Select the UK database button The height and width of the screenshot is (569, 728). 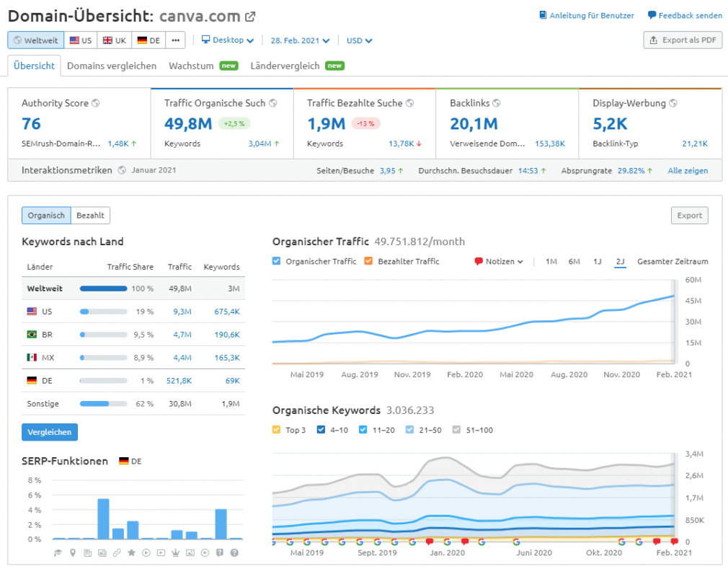click(114, 40)
